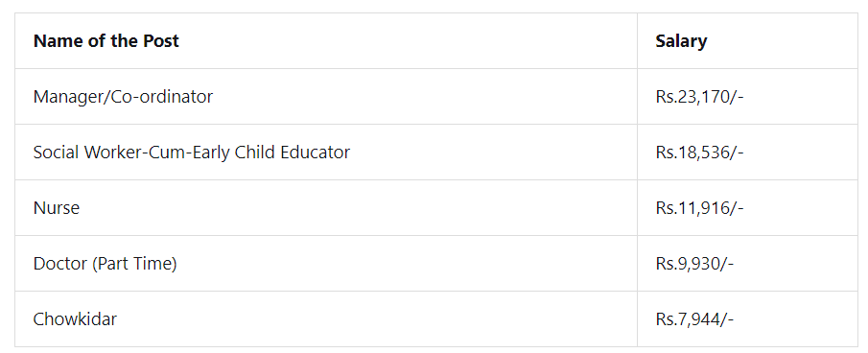The width and height of the screenshot is (868, 353).
Task: Click the Doctor (Part Time) cell
Action: click(x=326, y=264)
